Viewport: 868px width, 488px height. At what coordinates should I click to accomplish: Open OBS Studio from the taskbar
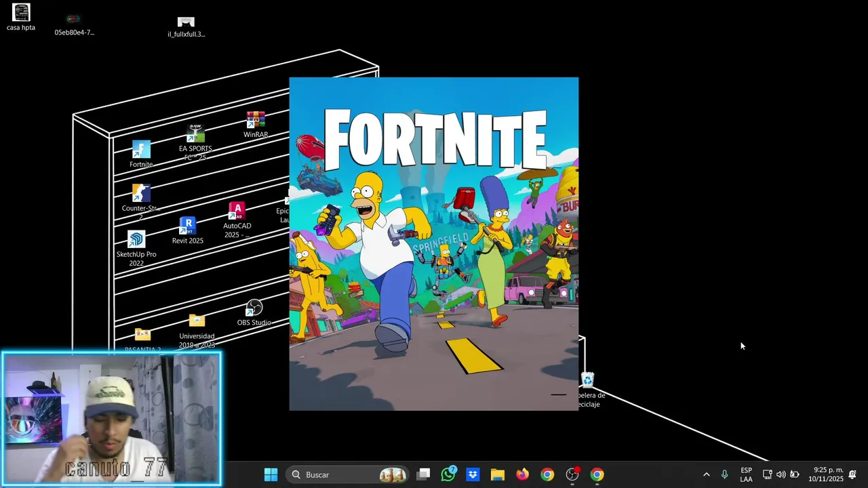point(572,474)
